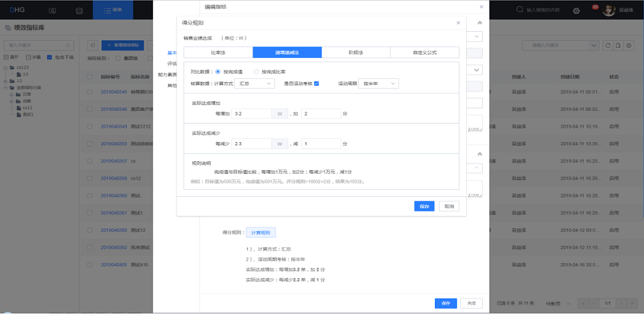
Task: Click 取消 button in 得分规则 dialog
Action: point(449,206)
